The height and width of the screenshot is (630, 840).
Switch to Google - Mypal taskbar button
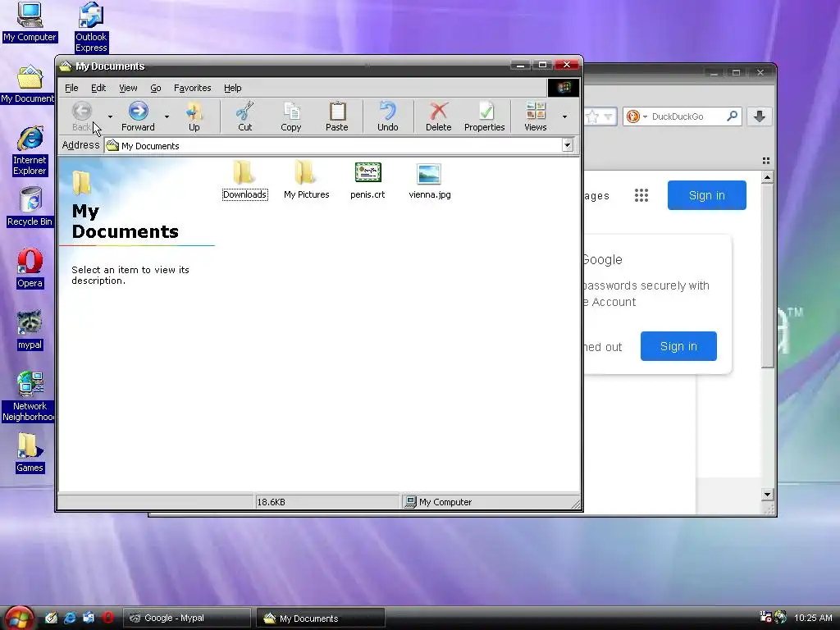(187, 618)
